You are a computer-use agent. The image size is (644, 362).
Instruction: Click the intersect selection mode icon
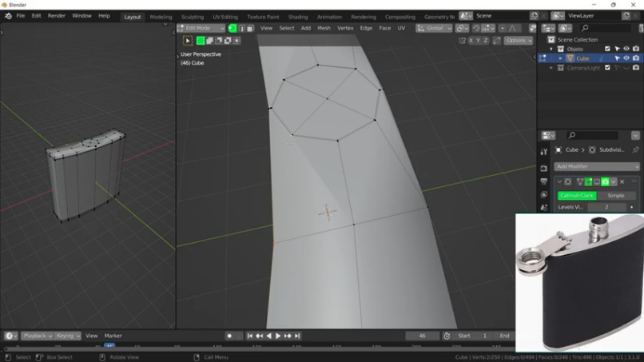[237, 40]
